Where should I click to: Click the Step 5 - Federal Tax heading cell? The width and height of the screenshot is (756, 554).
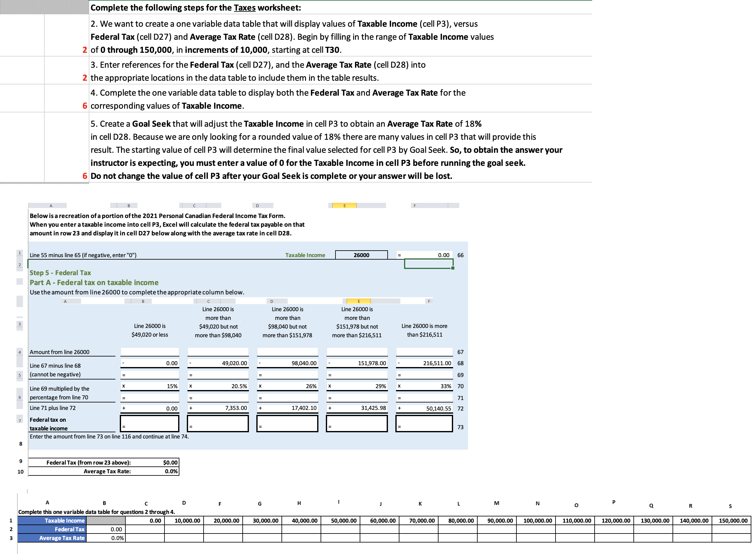point(60,273)
